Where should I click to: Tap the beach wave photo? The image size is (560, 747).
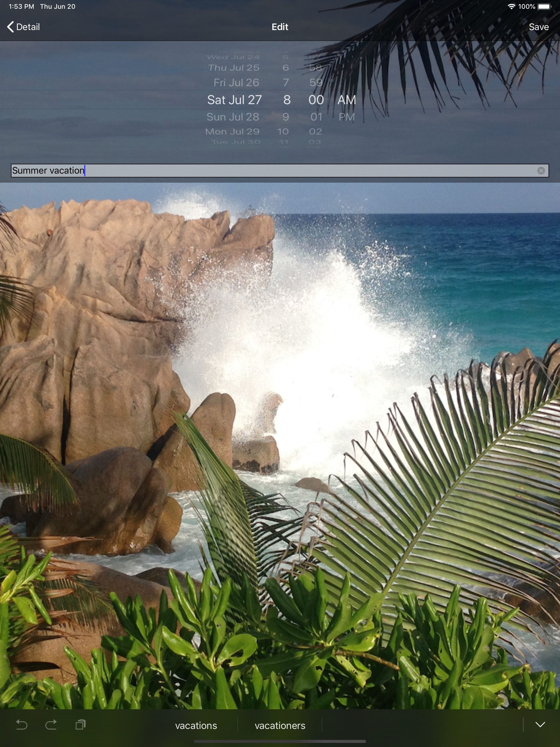pos(280,439)
